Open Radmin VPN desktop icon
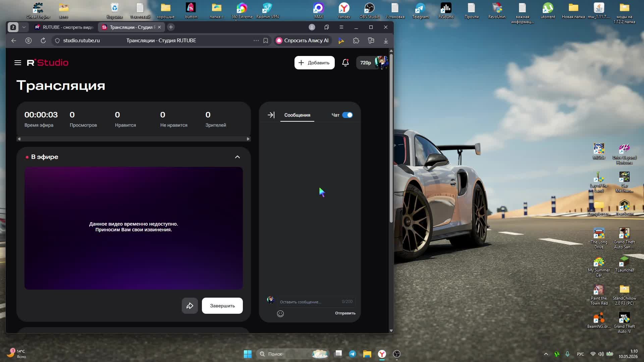 267,10
